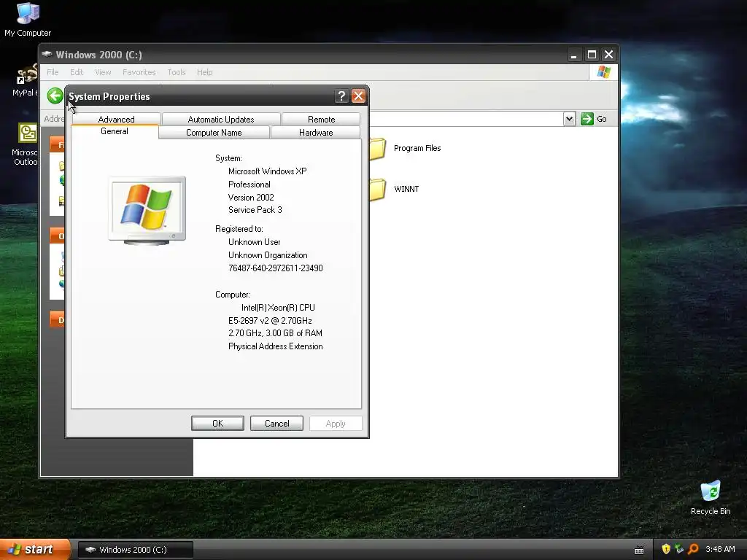Click the taskbar clock showing 3:48 AM

(720, 549)
